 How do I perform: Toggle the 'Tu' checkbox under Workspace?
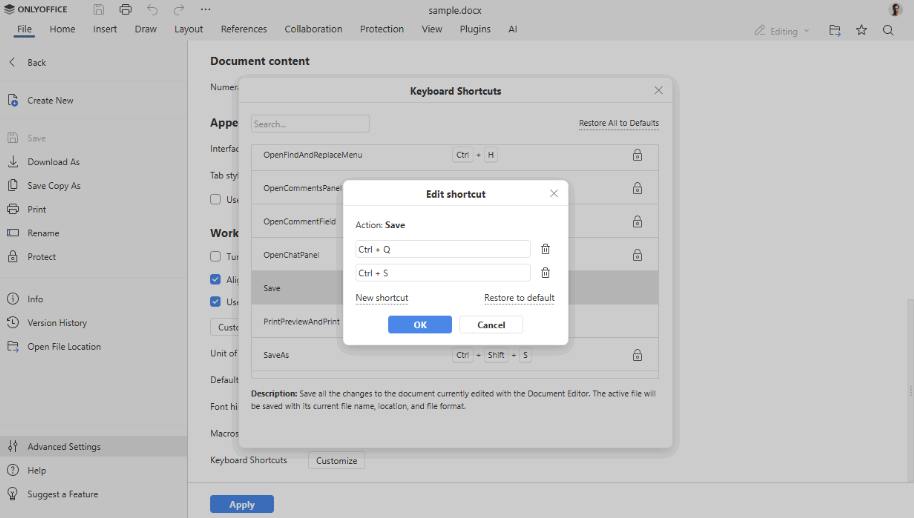point(216,256)
